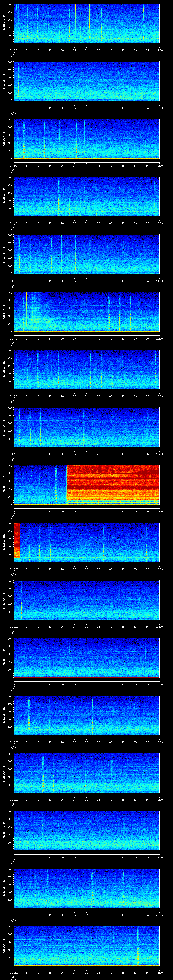Click the "10:20:00" start time label
173x980 pixels.
(x=14, y=281)
